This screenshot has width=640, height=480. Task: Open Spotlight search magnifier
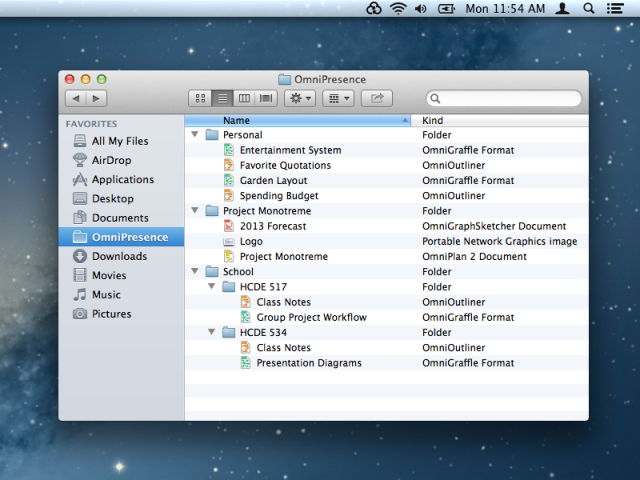(589, 8)
